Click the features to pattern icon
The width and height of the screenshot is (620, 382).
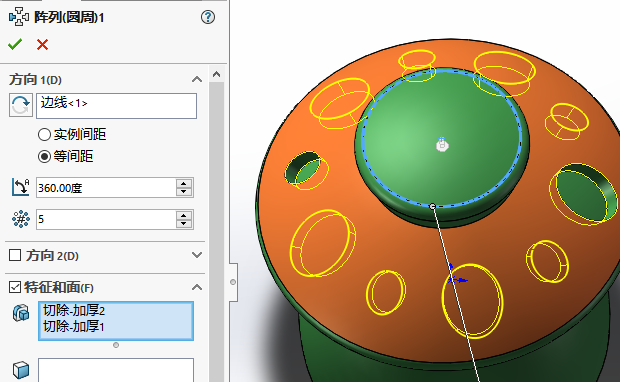point(21,312)
